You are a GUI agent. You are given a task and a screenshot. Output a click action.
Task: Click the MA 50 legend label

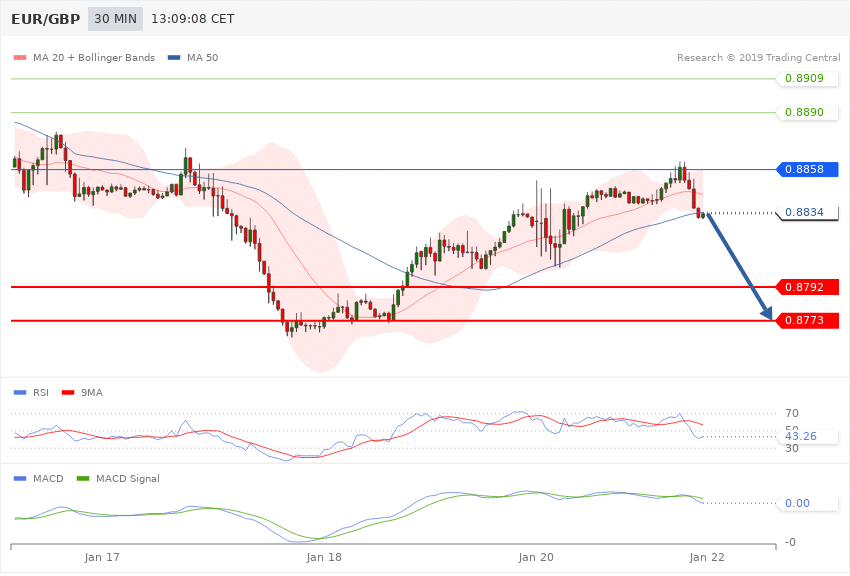tap(202, 57)
